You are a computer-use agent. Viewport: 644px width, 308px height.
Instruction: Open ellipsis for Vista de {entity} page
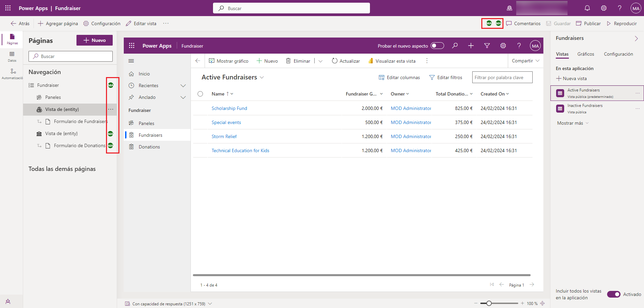(x=111, y=109)
